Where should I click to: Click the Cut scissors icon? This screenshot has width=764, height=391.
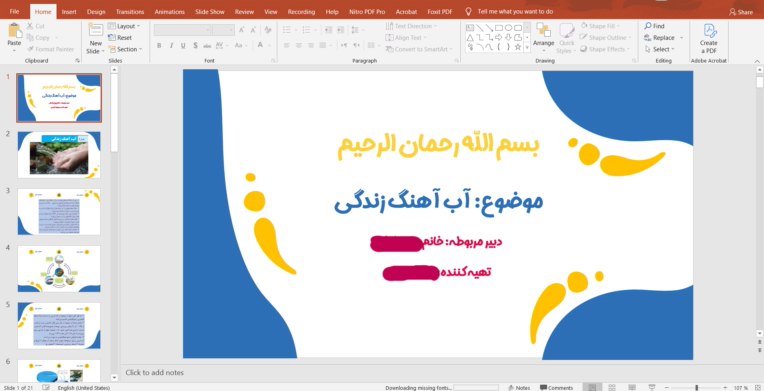point(30,26)
